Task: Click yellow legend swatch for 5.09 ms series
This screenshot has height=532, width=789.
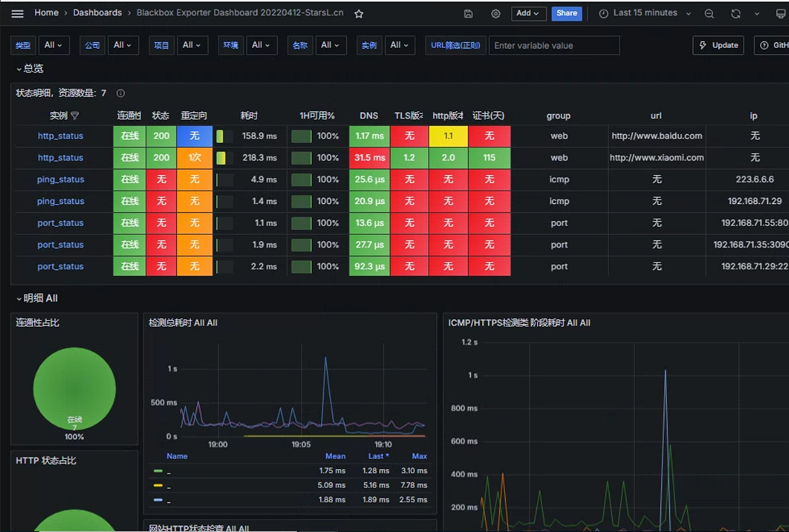Action: tap(158, 485)
